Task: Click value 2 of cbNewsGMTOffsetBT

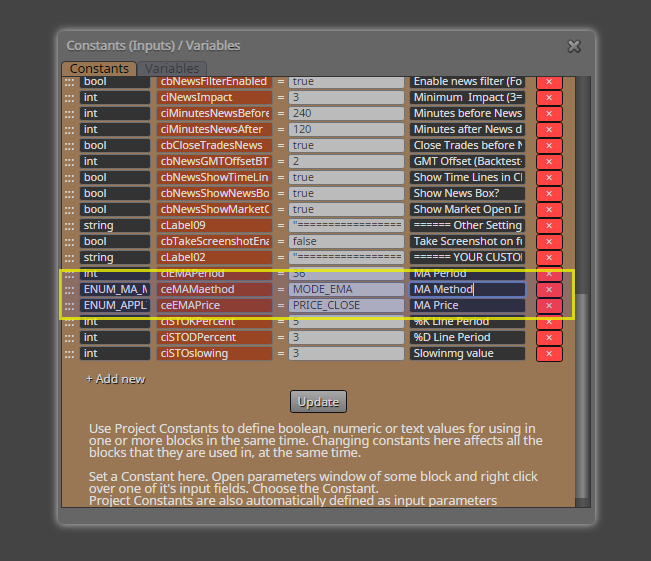Action: pos(347,162)
